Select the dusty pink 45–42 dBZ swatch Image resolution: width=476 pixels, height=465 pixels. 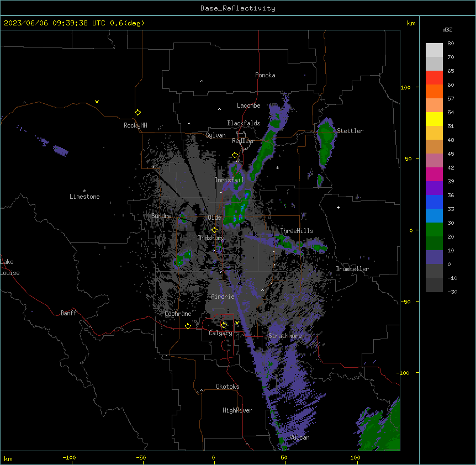[434, 161]
